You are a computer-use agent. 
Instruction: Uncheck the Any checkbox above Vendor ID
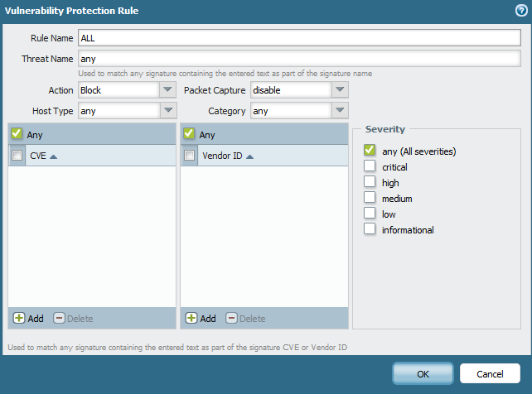pyautogui.click(x=189, y=133)
